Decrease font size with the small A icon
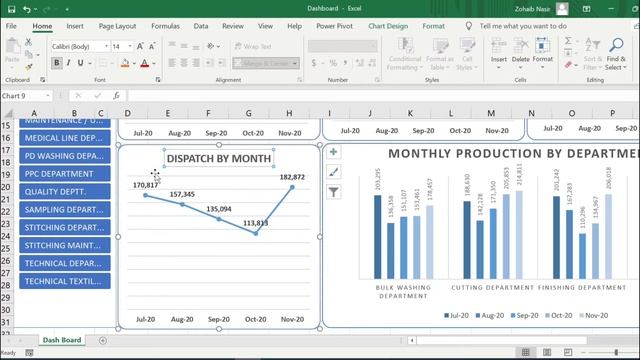Viewport: 640px width, 360px height. 152,47
